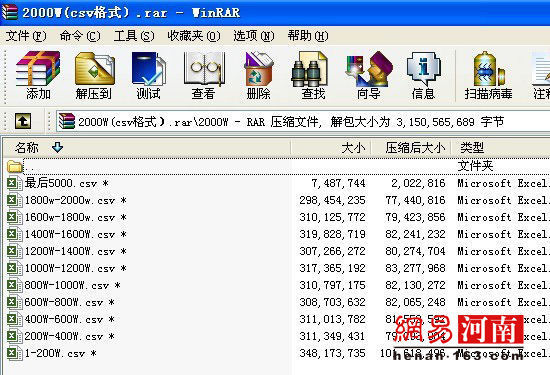Click Excel icon of 600W-800W.csv
The image size is (550, 375).
click(14, 302)
